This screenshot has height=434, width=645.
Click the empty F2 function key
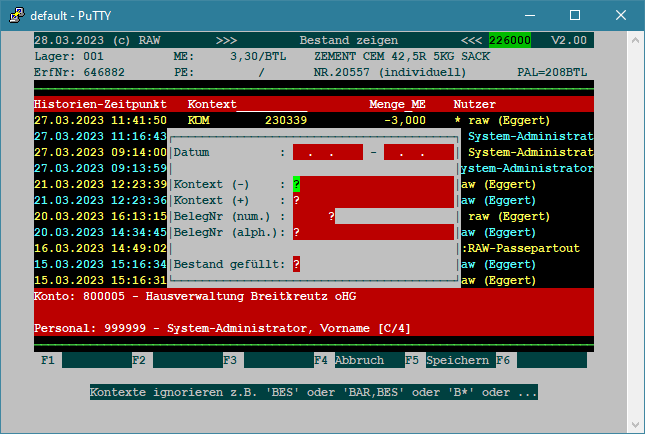[x=186, y=360]
